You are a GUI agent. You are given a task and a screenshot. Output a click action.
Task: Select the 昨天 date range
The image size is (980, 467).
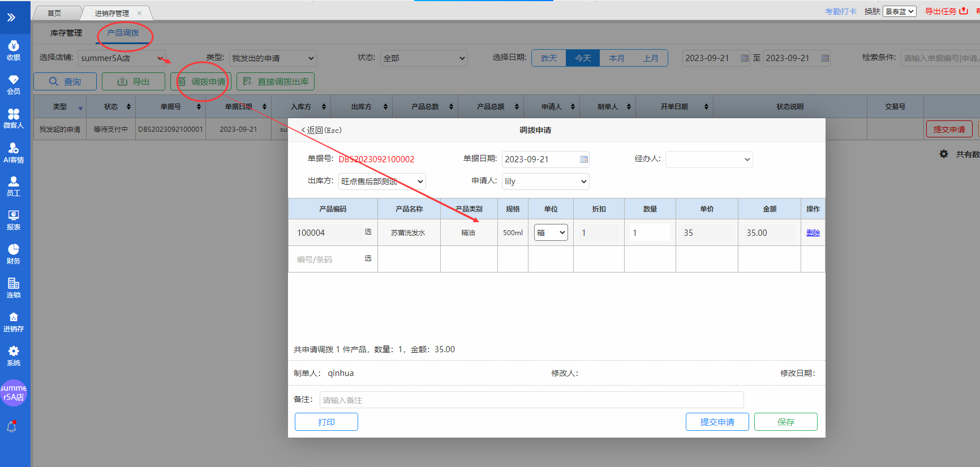pyautogui.click(x=549, y=58)
